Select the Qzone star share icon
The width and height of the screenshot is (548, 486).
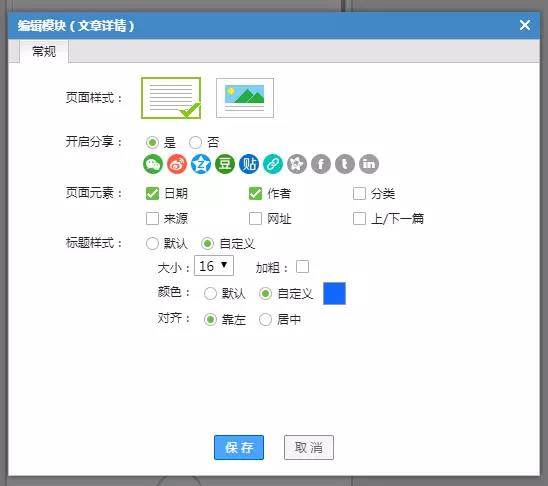[201, 164]
